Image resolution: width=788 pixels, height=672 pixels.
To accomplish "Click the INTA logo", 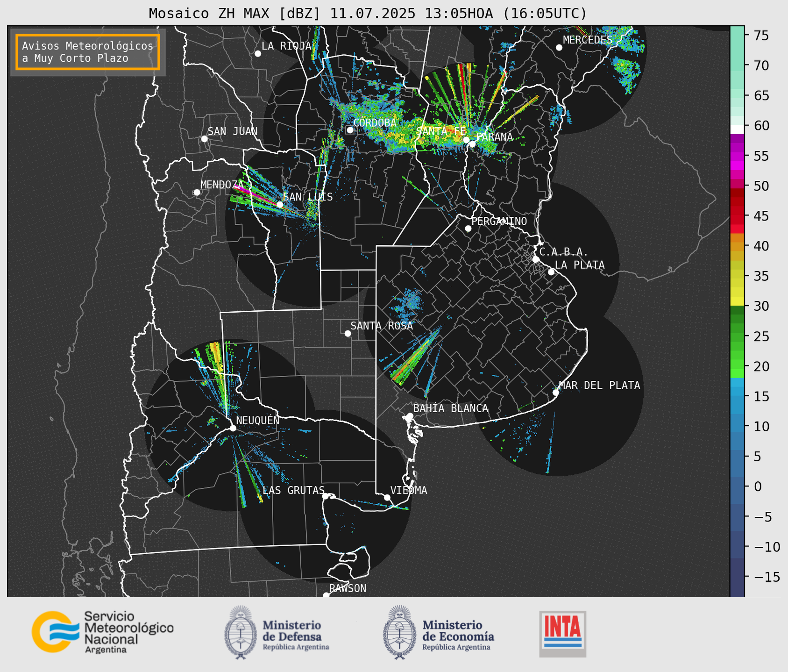I will tap(563, 634).
